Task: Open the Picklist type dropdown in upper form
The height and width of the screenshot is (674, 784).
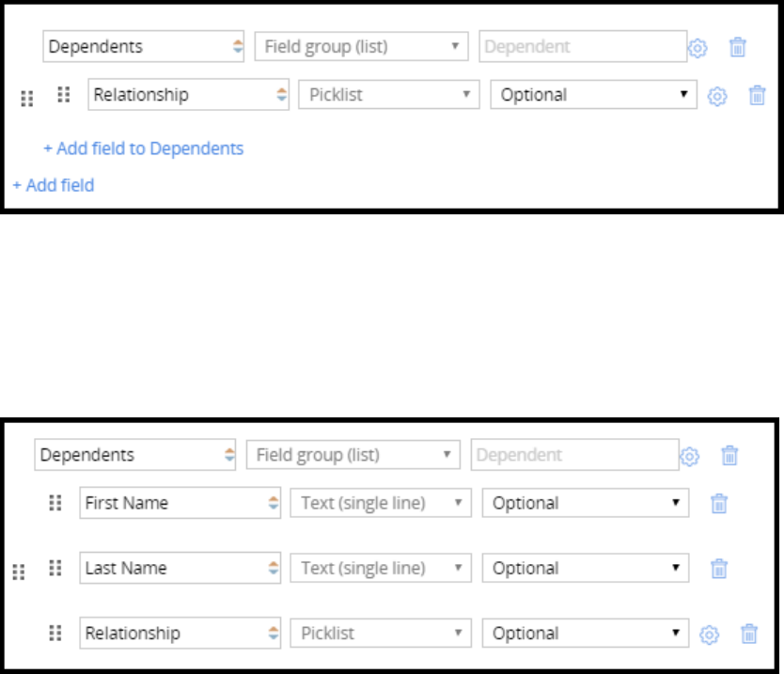Action: [x=389, y=95]
